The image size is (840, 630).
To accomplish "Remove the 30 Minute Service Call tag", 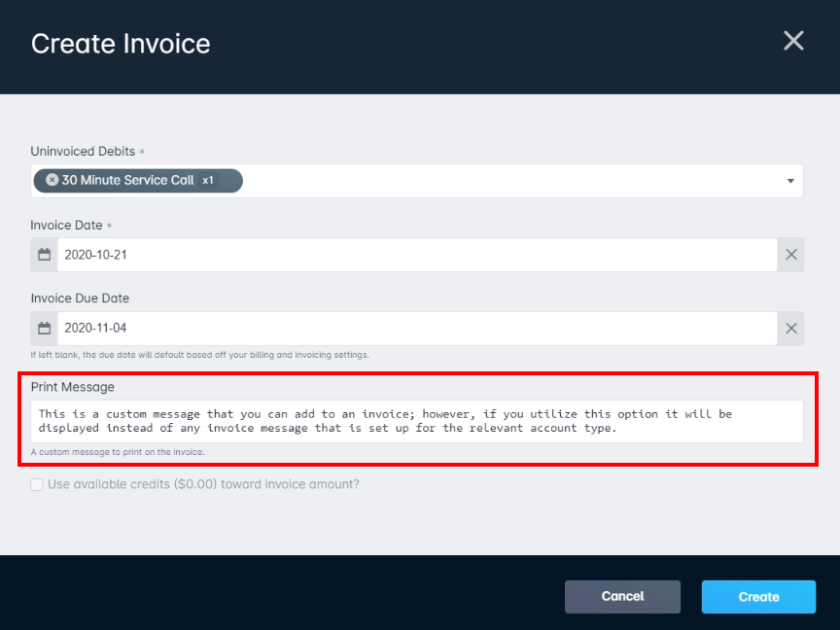I will (x=52, y=180).
